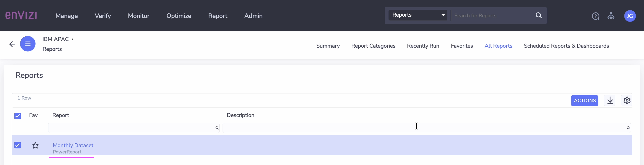Switch to the Favorites tab
Image resolution: width=644 pixels, height=165 pixels.
462,46
